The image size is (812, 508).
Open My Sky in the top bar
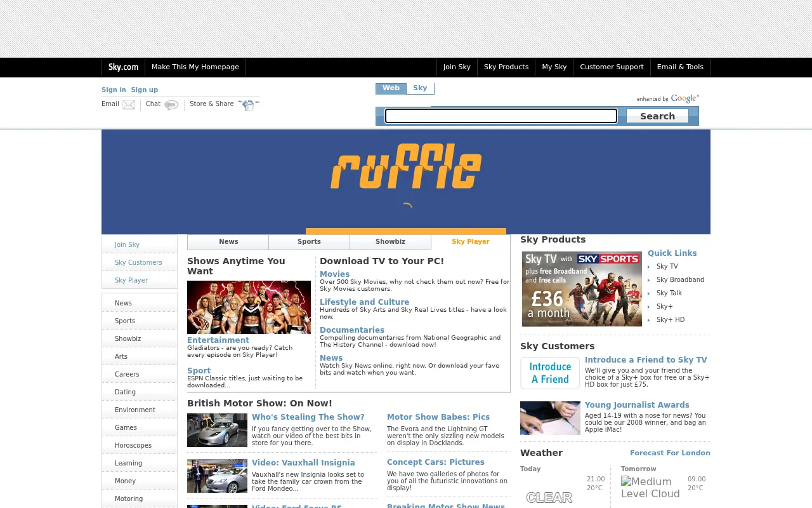(x=554, y=67)
